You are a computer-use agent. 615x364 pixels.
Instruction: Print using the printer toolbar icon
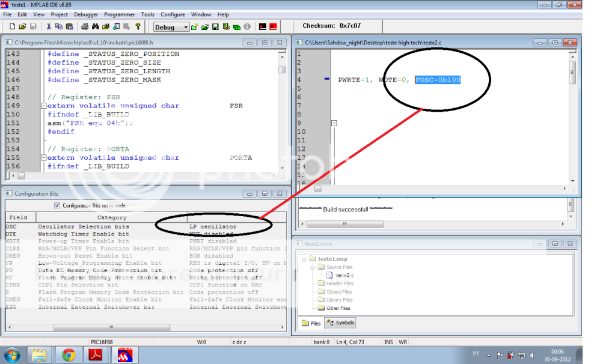pos(85,26)
